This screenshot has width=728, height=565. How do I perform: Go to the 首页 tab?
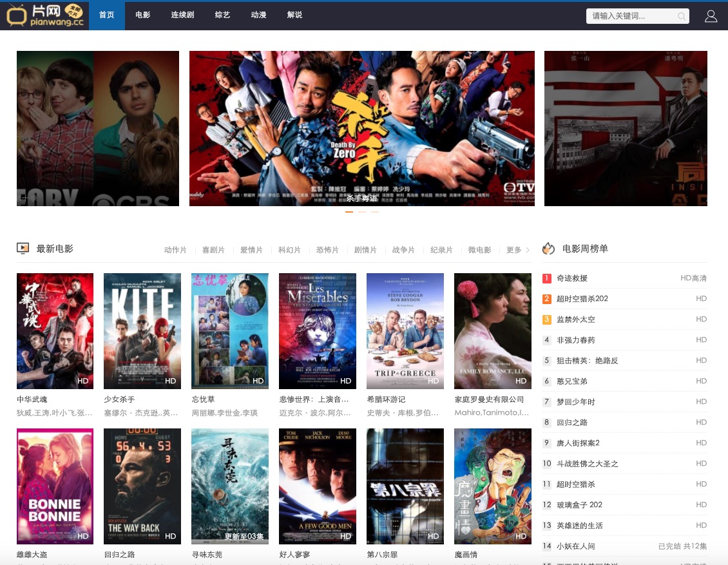(107, 15)
